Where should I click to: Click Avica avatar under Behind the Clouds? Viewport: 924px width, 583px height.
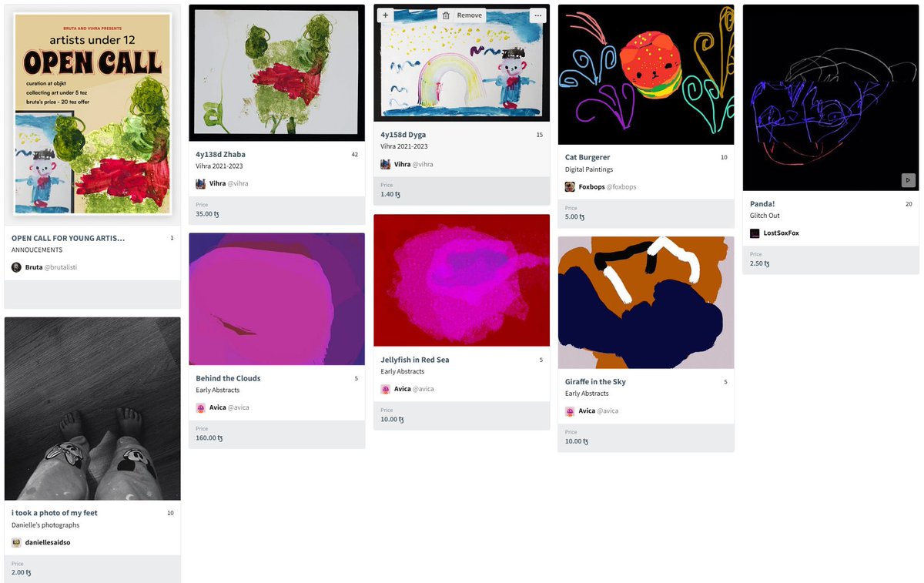[x=201, y=407]
